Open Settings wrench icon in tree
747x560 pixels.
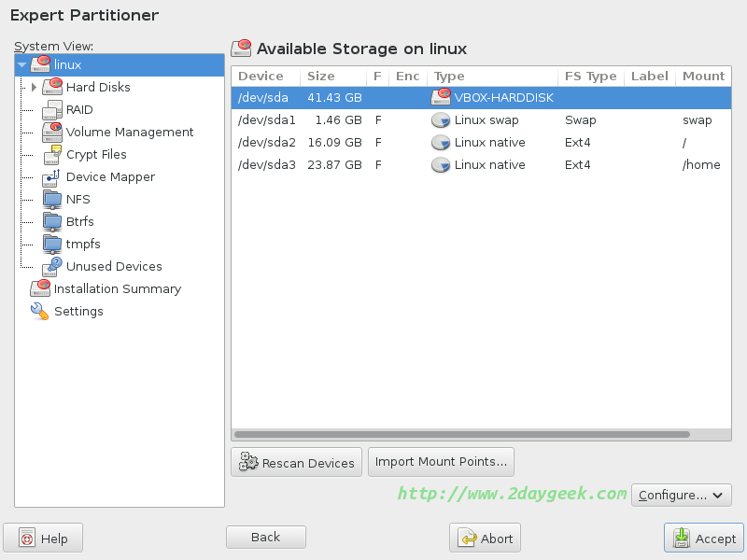click(x=39, y=312)
